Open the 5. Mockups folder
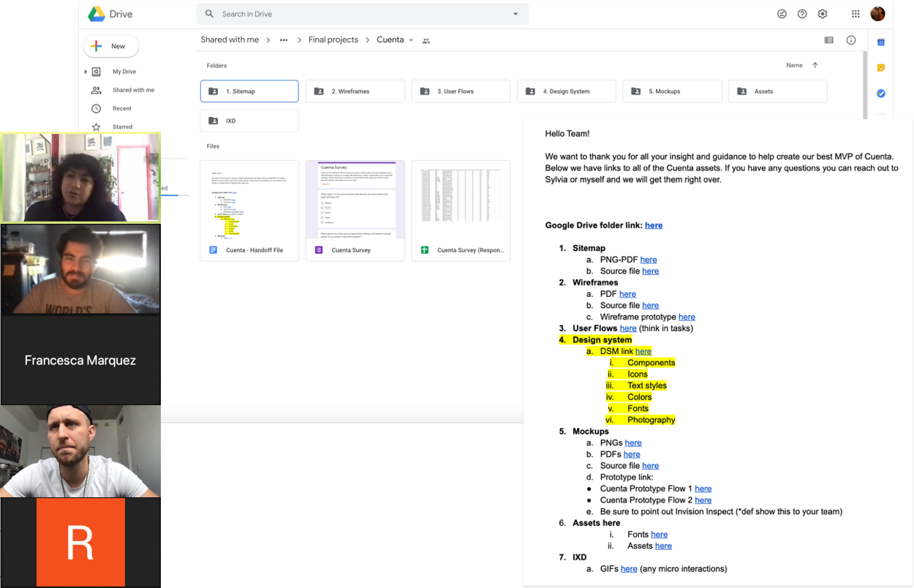Screen dimensions: 914x588 click(x=672, y=91)
